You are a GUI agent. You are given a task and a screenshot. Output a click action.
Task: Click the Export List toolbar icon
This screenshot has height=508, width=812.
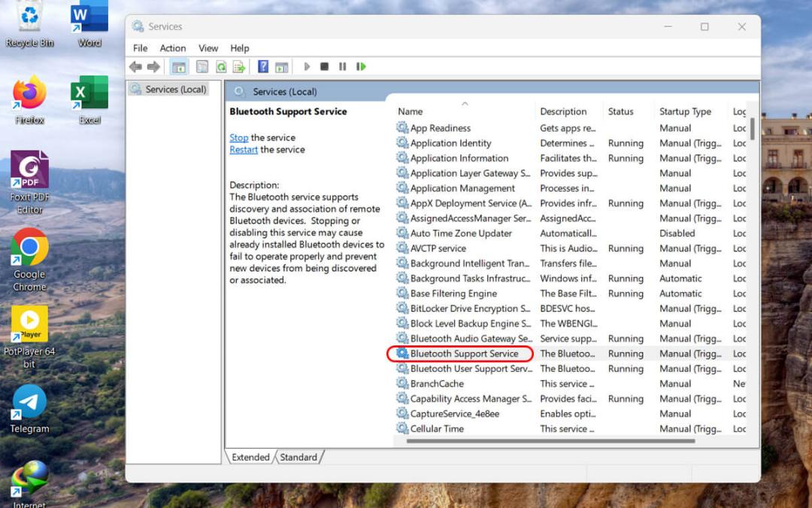coord(239,67)
